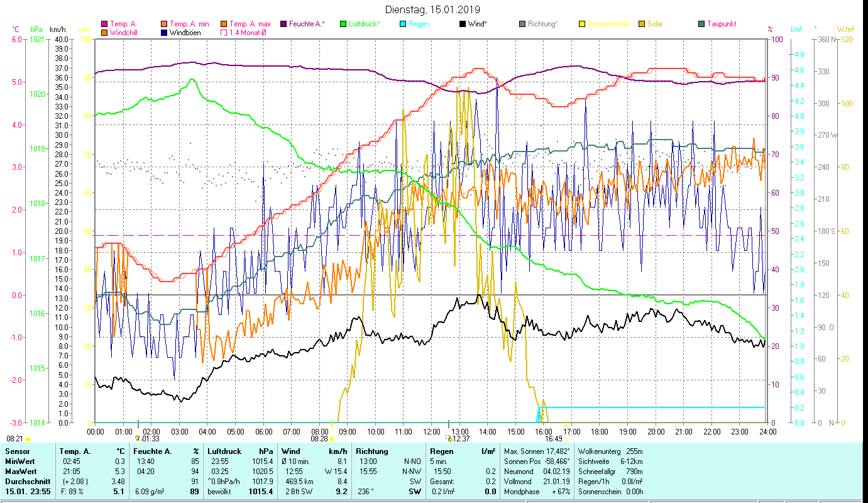Click the 'Vollmond 21.01.19' entry
The width and height of the screenshot is (868, 503).
[x=537, y=482]
